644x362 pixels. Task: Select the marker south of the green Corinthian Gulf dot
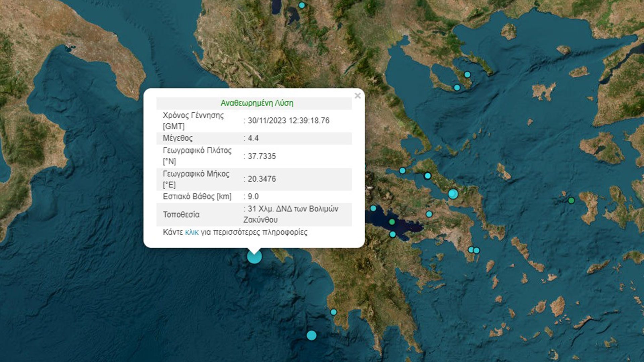pos(393,234)
